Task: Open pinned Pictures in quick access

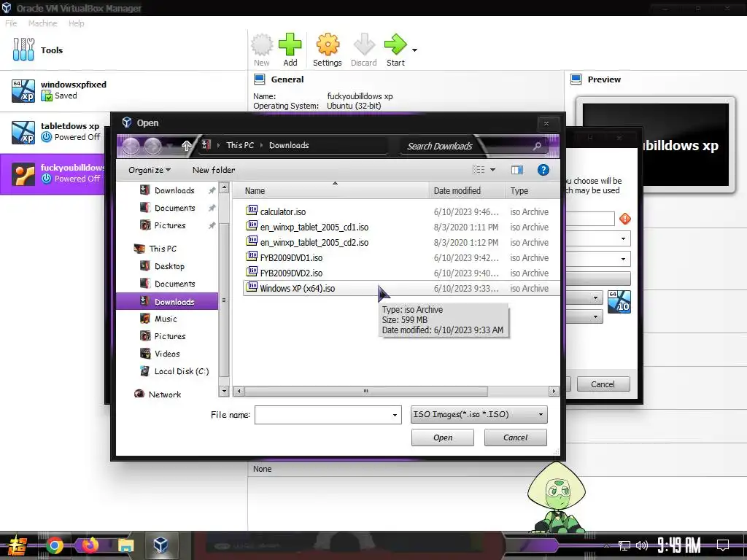Action: click(169, 225)
